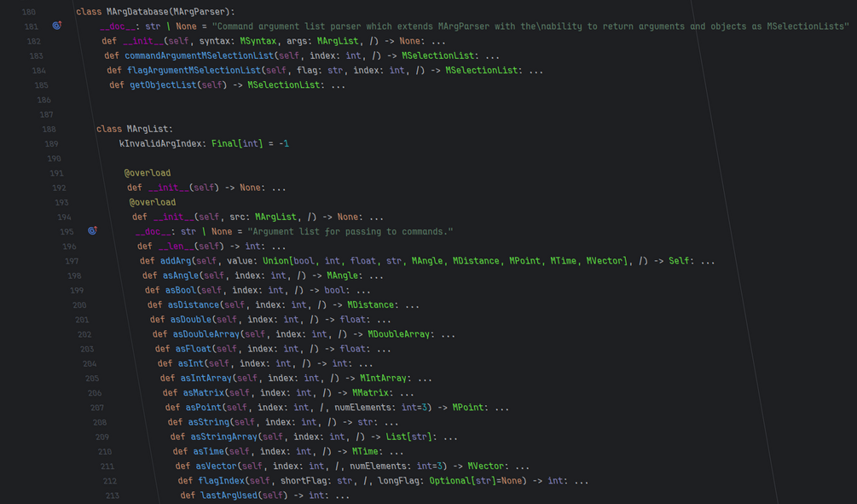Click the flagArgumentMSelectionList method name
Image resolution: width=857 pixels, height=504 pixels.
pos(194,71)
